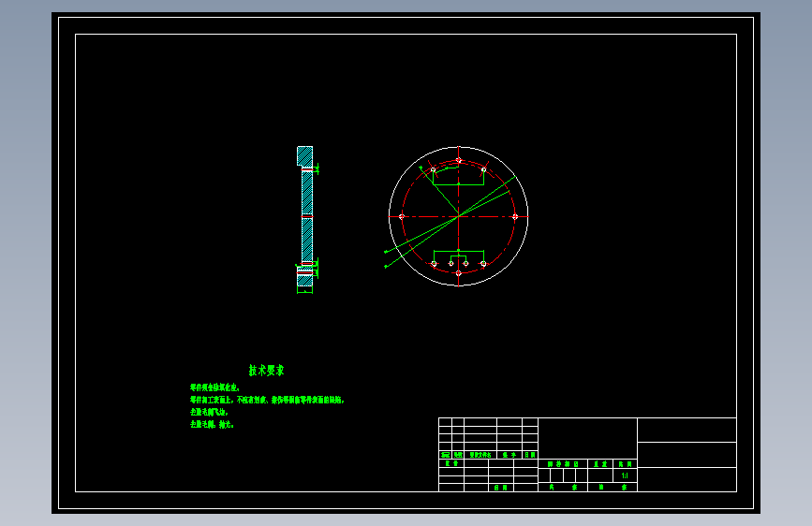Image resolution: width=812 pixels, height=526 pixels.
Task: Select the 零件须去除氧化皮 requirement line
Action: [x=214, y=387]
